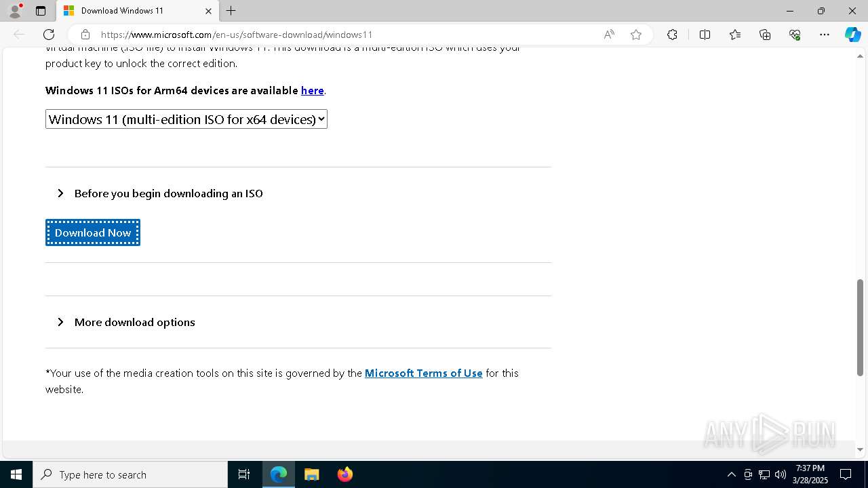Open Browser essentials heart icon
This screenshot has width=868, height=488.
click(795, 35)
